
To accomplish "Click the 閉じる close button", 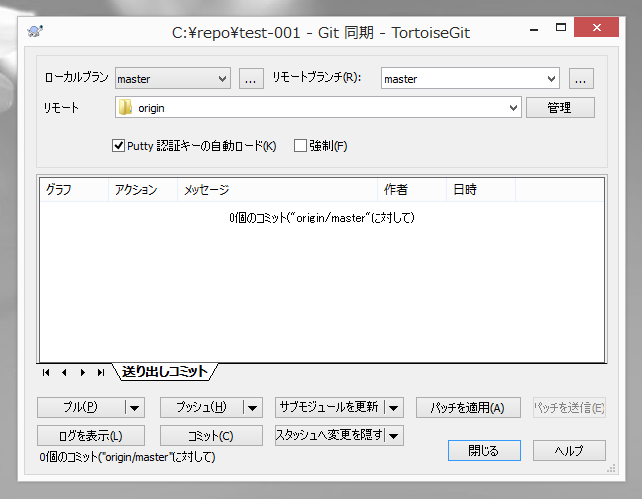I will [484, 450].
